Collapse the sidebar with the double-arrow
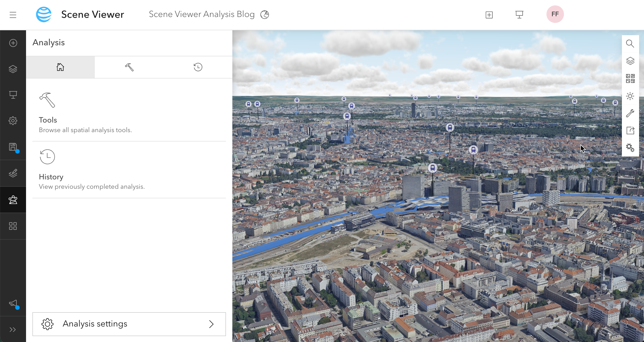 pyautogui.click(x=13, y=329)
